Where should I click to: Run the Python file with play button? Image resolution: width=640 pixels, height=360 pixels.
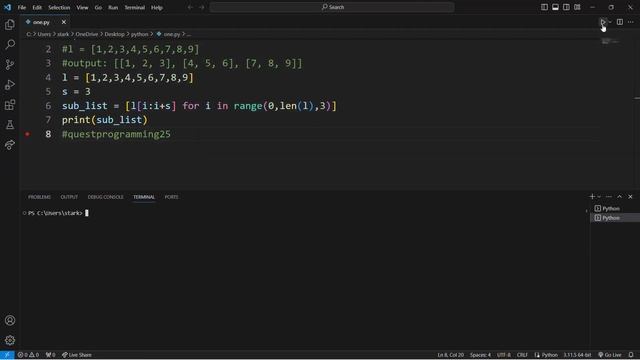pyautogui.click(x=602, y=22)
